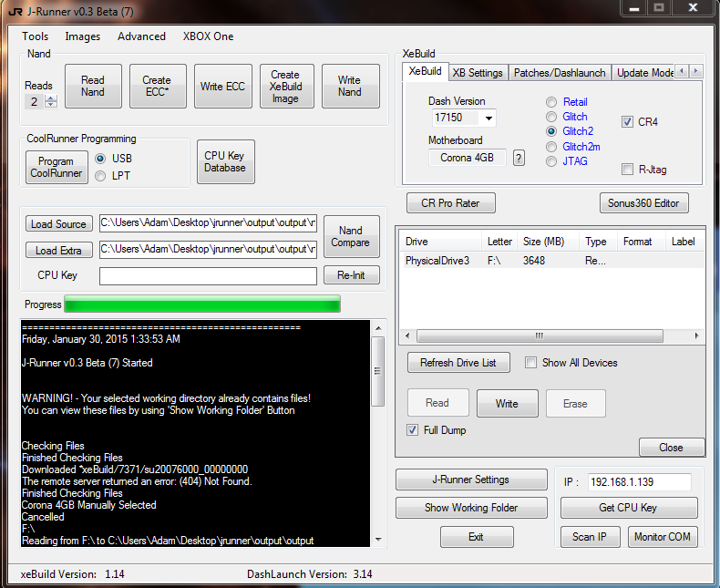
Task: Click the IP address field
Action: 639,482
